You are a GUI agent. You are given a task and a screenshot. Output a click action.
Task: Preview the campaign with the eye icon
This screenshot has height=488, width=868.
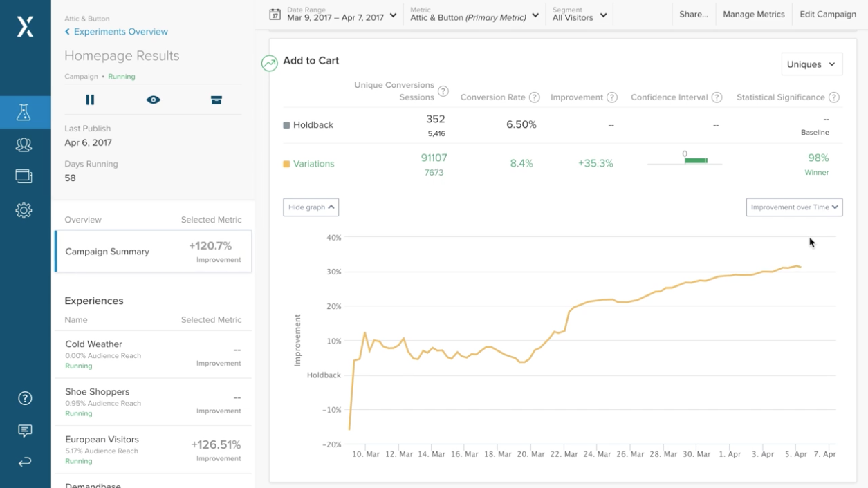pyautogui.click(x=153, y=99)
